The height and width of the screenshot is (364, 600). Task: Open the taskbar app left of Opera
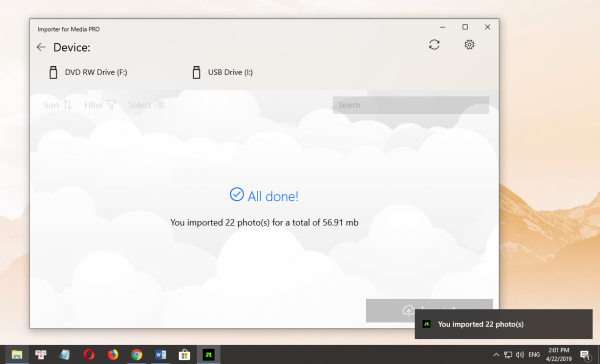(x=65, y=355)
